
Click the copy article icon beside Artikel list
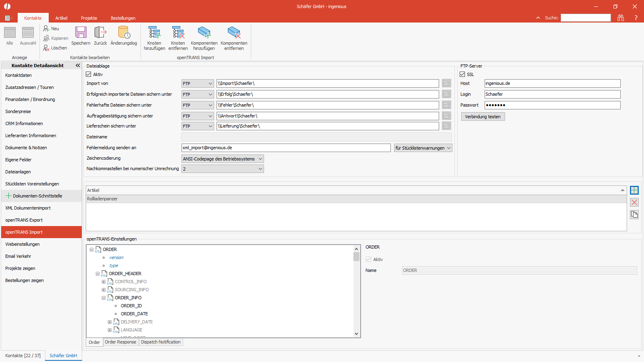pos(634,214)
